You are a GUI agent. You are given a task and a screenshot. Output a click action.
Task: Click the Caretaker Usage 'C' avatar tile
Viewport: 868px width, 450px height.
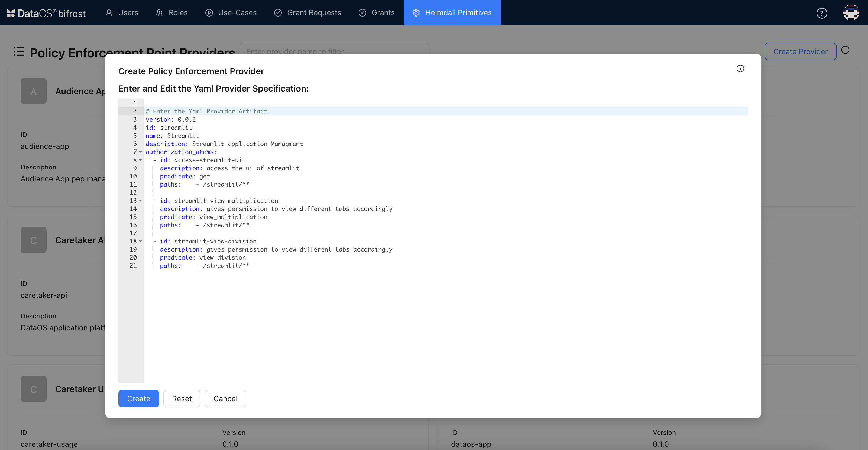(33, 389)
